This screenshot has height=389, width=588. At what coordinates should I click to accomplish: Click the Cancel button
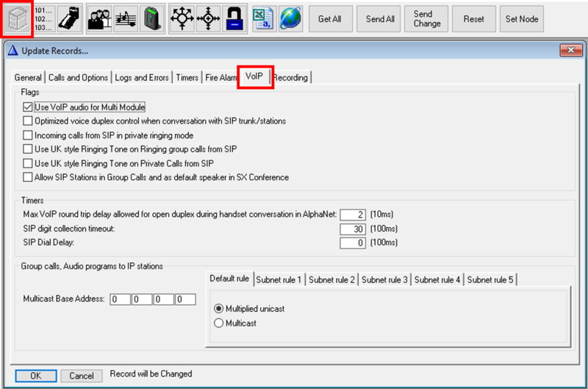pos(82,376)
